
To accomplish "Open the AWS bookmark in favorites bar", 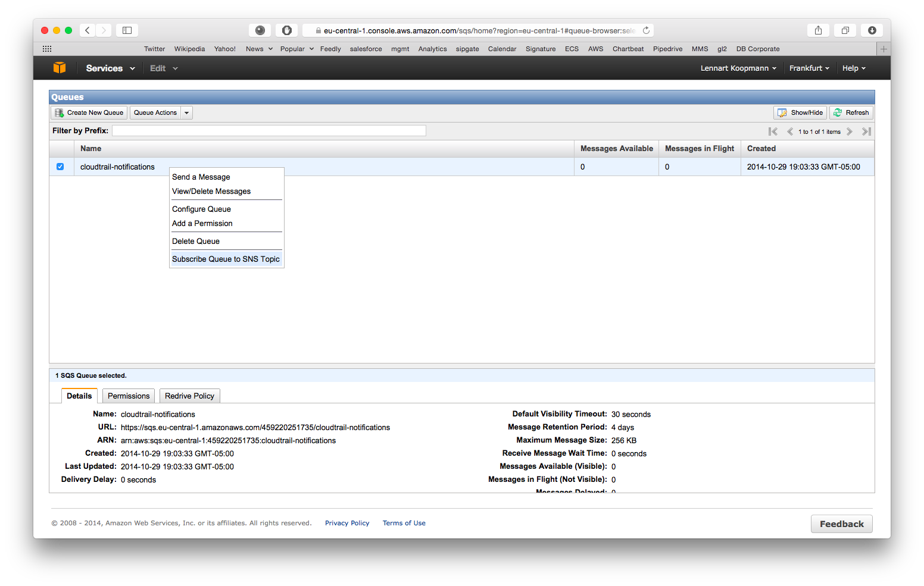I will click(x=596, y=49).
